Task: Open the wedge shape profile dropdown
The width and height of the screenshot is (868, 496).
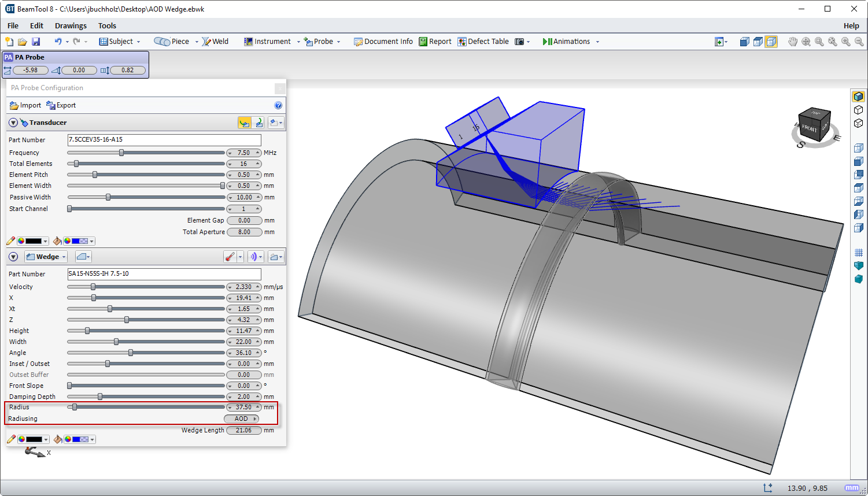Action: pyautogui.click(x=83, y=257)
